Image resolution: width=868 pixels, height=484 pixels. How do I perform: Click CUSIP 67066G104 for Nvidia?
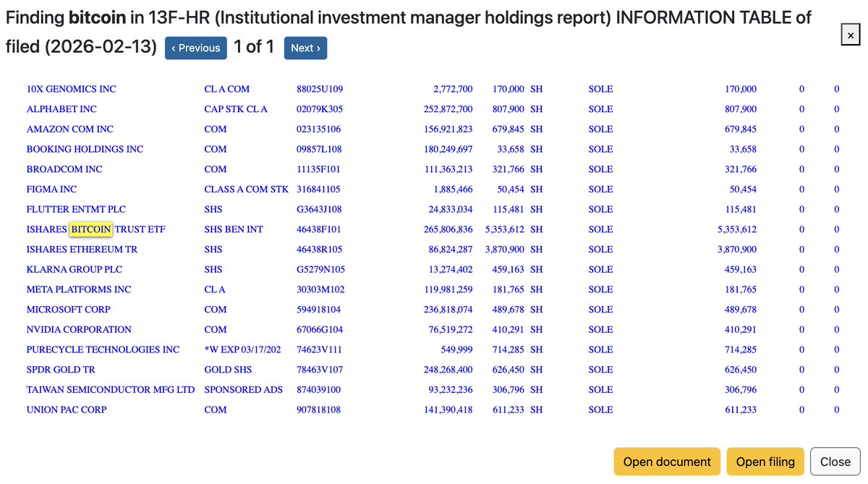320,329
